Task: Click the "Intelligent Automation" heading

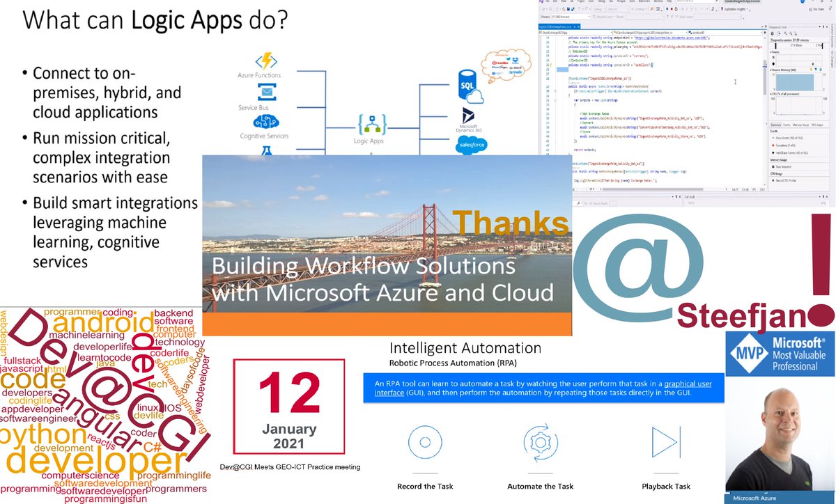Action: tap(465, 348)
